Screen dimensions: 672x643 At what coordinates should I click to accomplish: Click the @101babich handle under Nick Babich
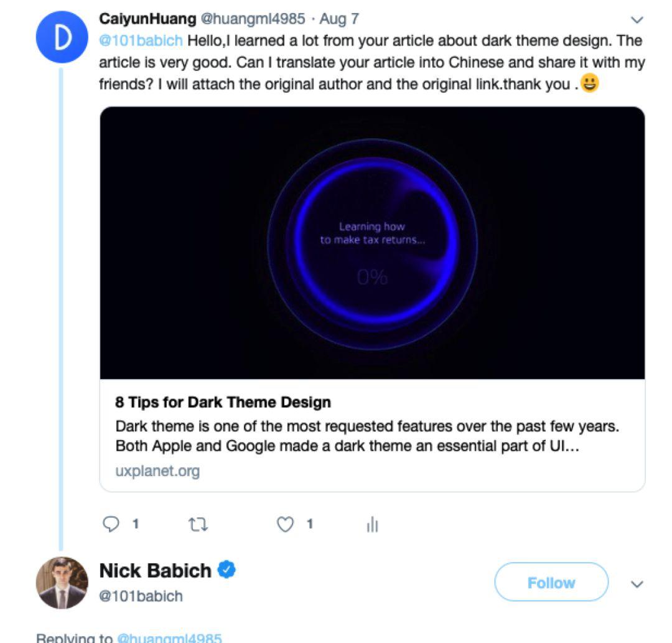[141, 596]
